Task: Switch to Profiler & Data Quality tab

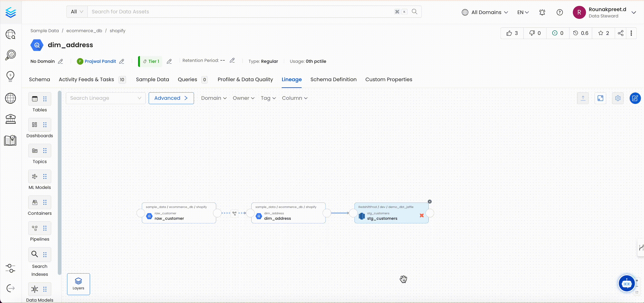Action: point(245,80)
